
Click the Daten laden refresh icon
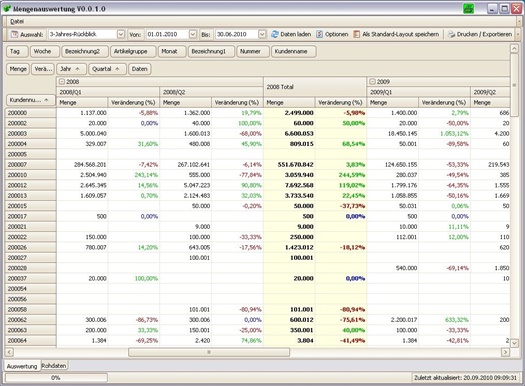coord(275,34)
